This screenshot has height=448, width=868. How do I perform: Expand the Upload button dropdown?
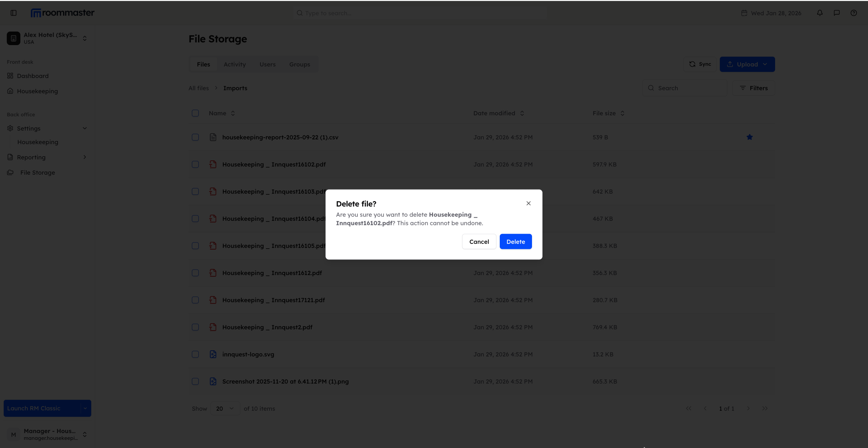(x=765, y=64)
